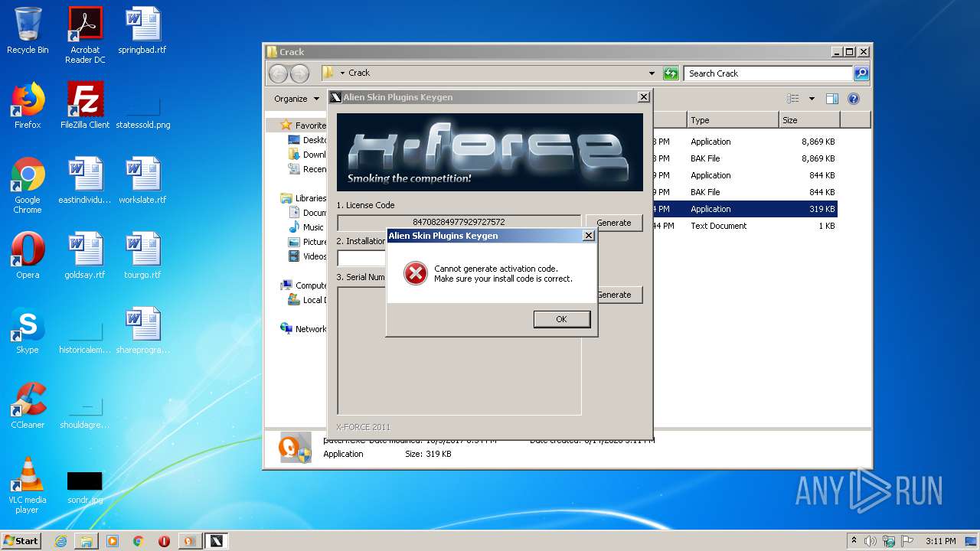This screenshot has height=551, width=980.
Task: Click Explorer back navigation button
Action: click(x=279, y=73)
